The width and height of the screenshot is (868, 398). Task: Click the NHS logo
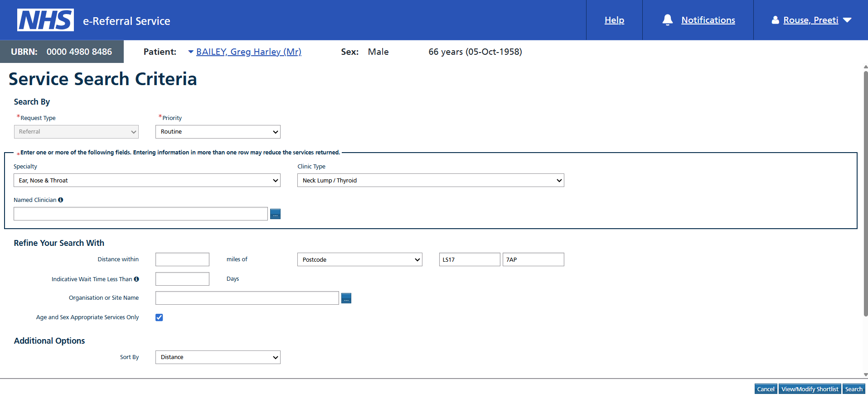pos(45,20)
